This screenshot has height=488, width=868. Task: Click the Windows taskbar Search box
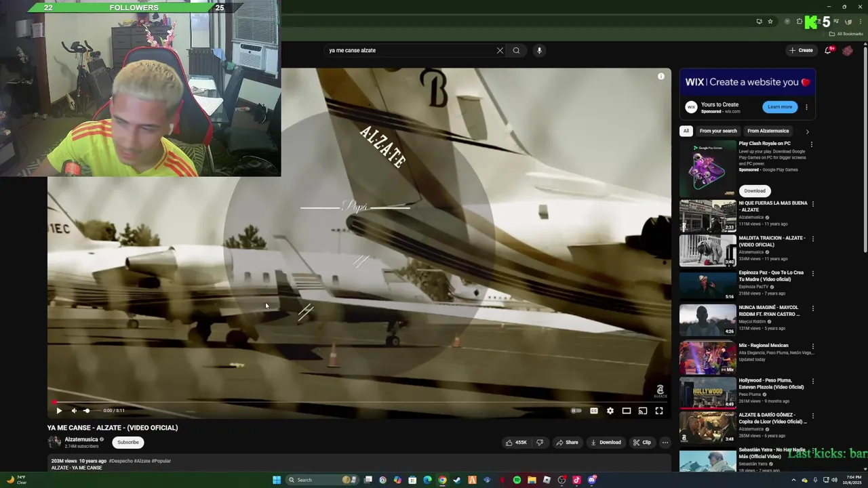tap(322, 480)
